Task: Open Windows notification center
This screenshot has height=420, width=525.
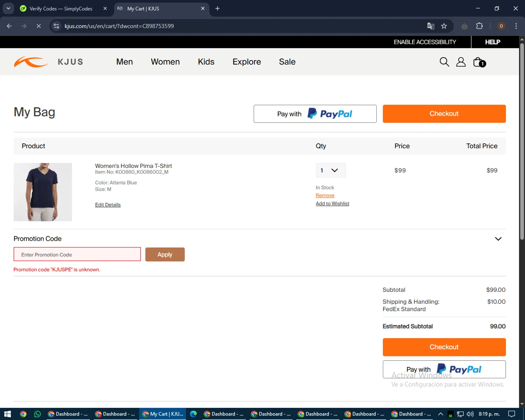Action: [511, 414]
